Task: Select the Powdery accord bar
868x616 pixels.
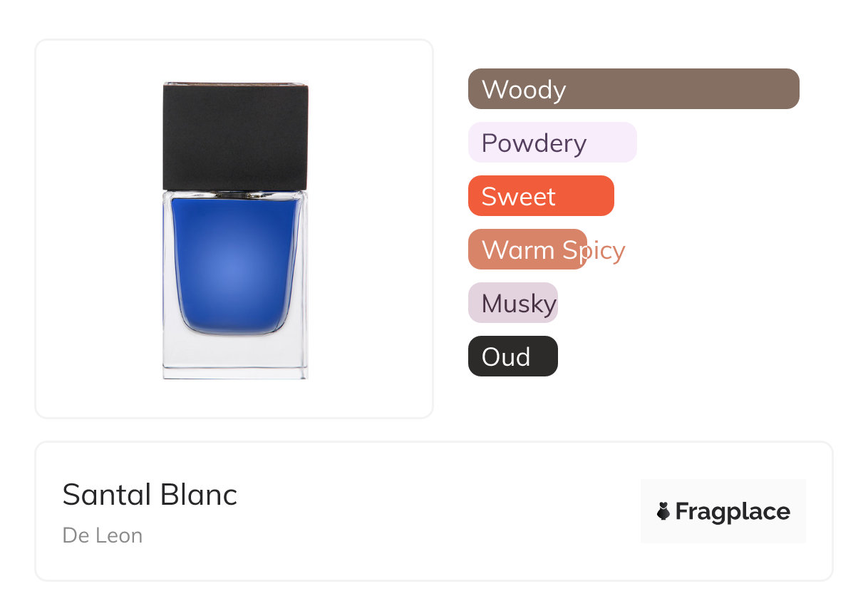Action: (x=552, y=143)
